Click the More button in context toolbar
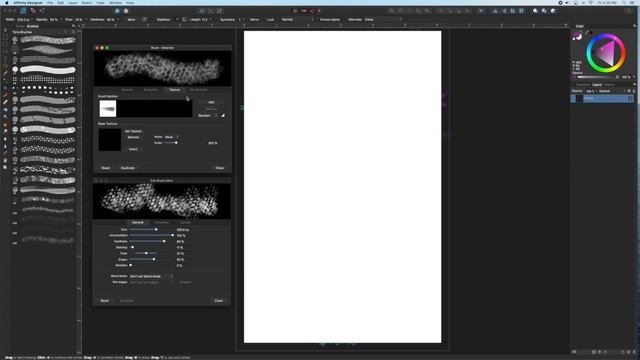 [131, 20]
